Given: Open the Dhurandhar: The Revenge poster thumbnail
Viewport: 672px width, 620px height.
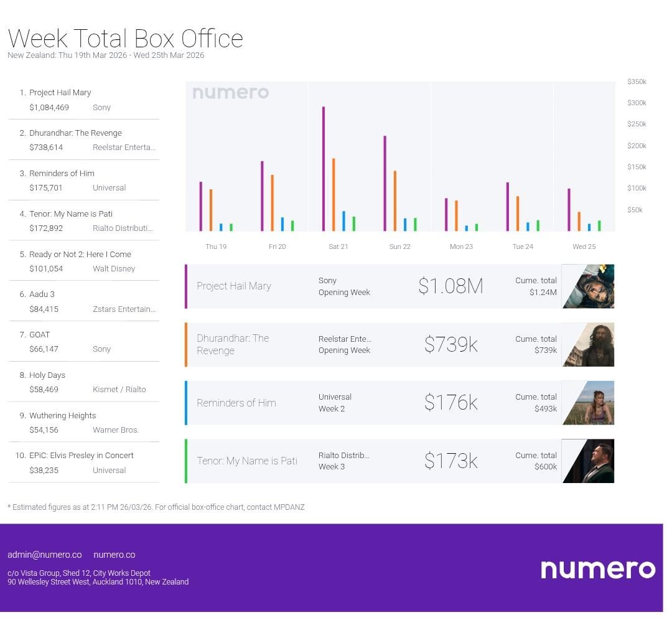Looking at the screenshot, I should (x=588, y=344).
